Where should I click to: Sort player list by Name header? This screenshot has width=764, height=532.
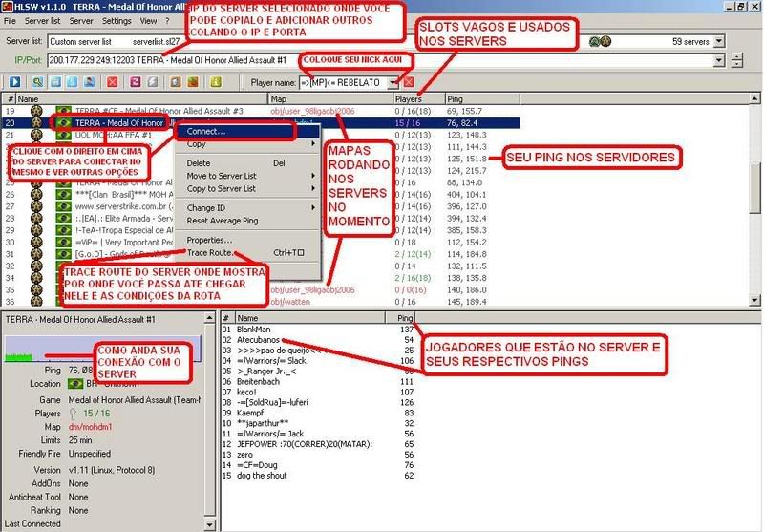tap(309, 318)
